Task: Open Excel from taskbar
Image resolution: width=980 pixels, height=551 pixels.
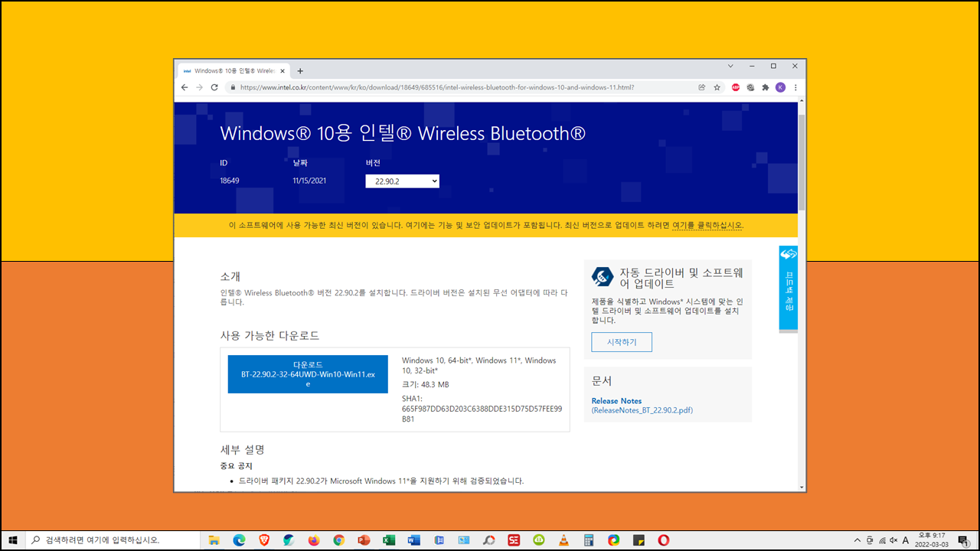Action: pyautogui.click(x=389, y=540)
